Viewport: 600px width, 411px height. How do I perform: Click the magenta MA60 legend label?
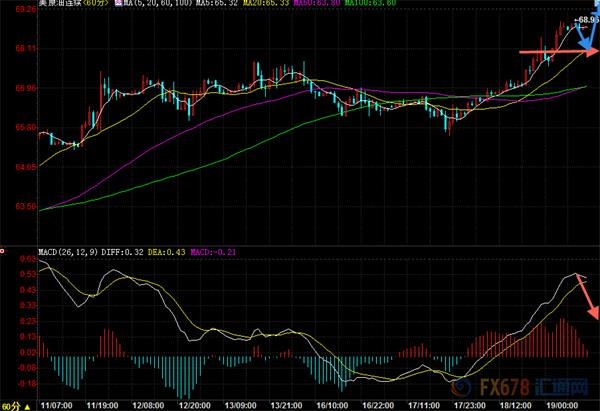click(317, 3)
